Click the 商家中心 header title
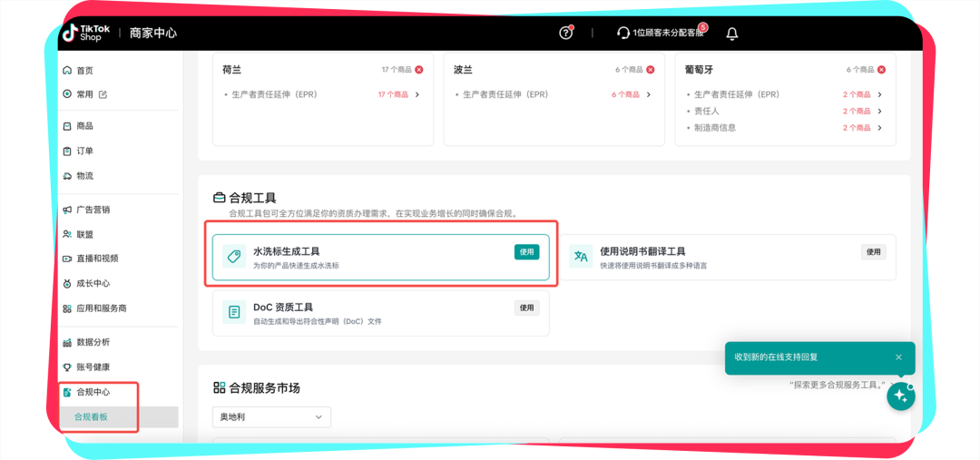Screen dimensions: 980x460 coord(153,34)
